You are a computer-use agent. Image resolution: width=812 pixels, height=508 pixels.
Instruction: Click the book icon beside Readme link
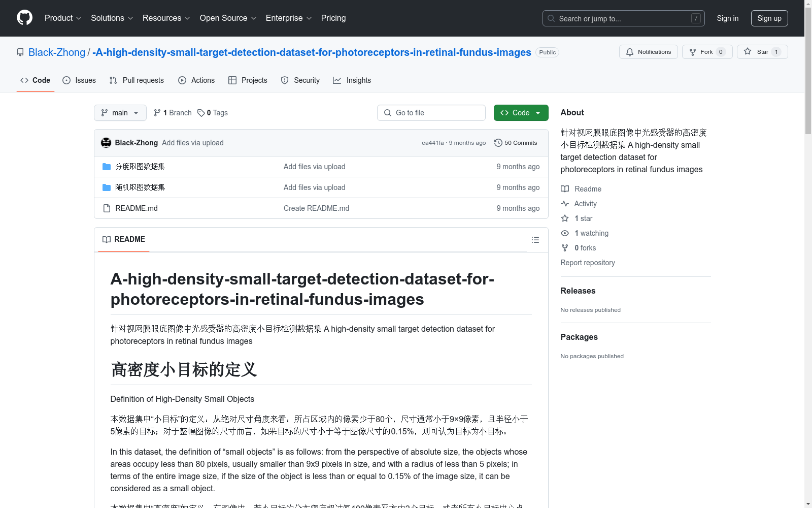(565, 189)
